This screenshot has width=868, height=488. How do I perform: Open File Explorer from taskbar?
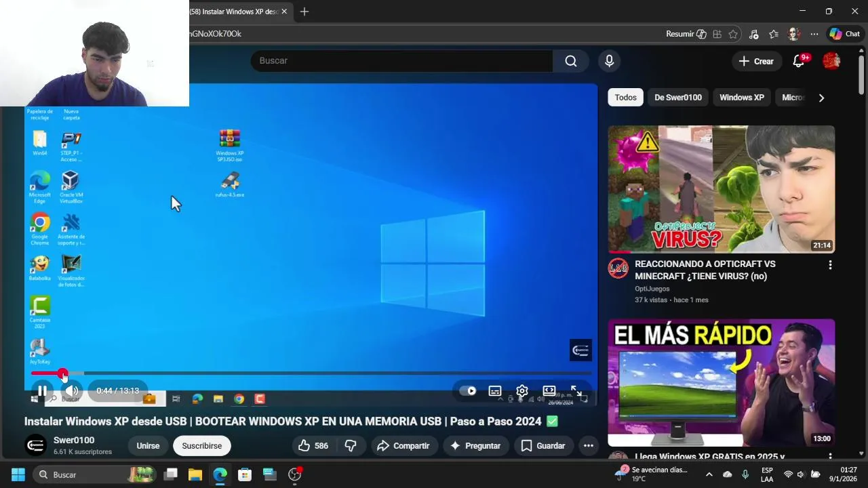click(195, 474)
